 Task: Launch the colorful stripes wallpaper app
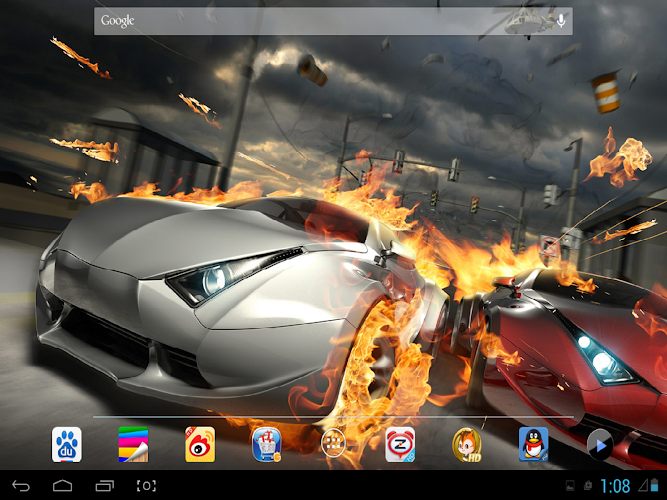133,445
